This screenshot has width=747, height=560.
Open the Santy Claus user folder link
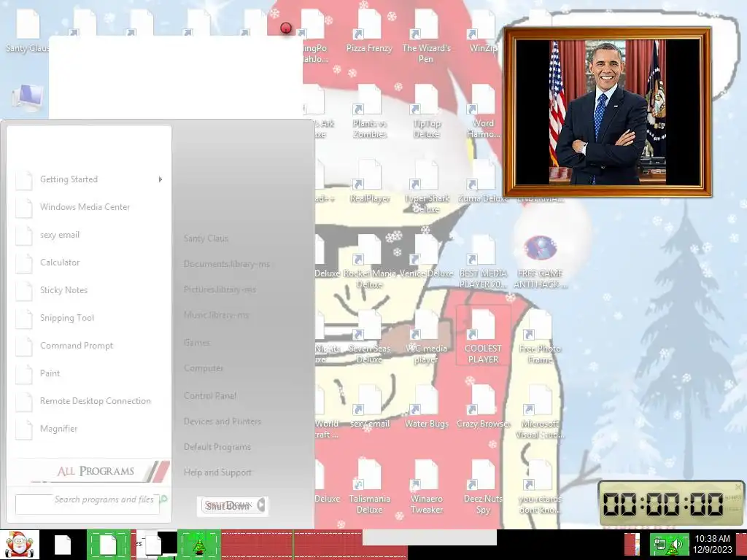(x=206, y=238)
